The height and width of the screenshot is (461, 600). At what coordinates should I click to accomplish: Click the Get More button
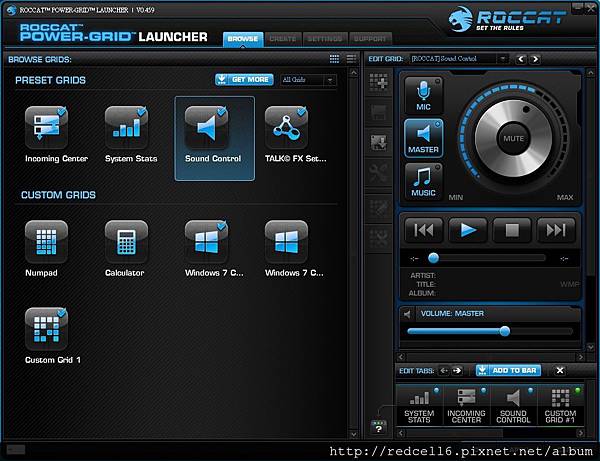click(x=244, y=80)
